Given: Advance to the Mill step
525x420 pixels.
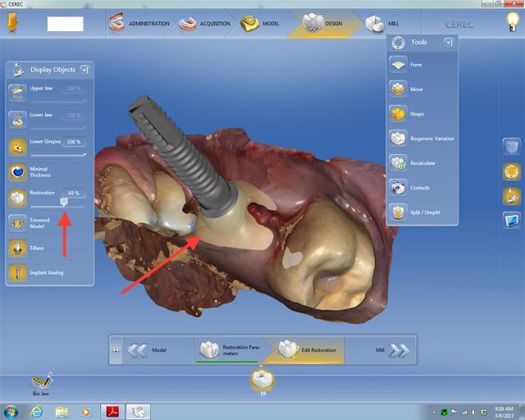Looking at the screenshot, I should point(389,350).
